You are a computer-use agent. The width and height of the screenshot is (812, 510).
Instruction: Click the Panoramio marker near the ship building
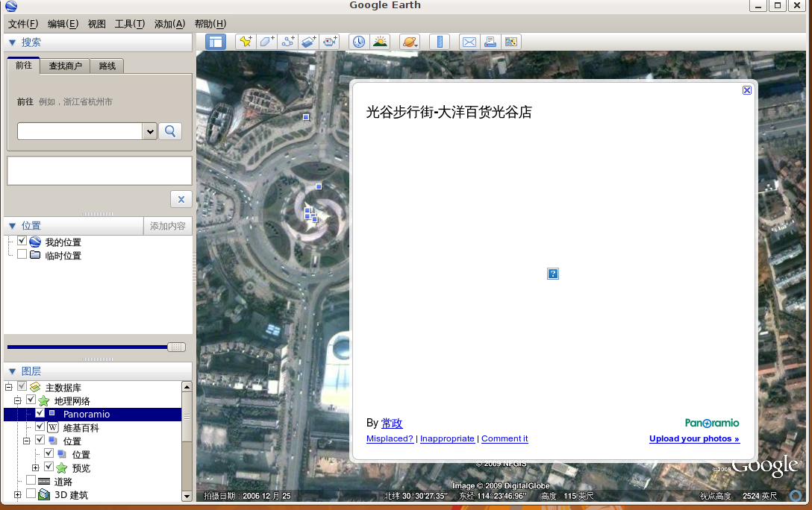[x=306, y=117]
